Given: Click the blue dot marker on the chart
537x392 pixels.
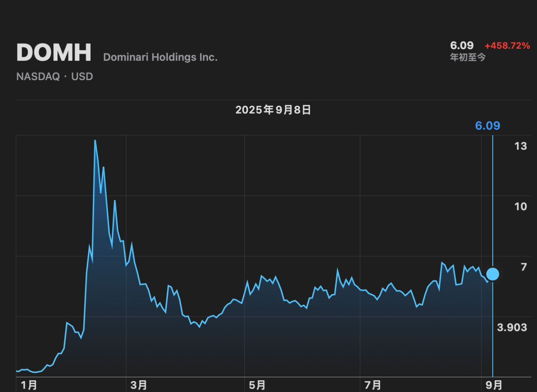Looking at the screenshot, I should point(493,274).
